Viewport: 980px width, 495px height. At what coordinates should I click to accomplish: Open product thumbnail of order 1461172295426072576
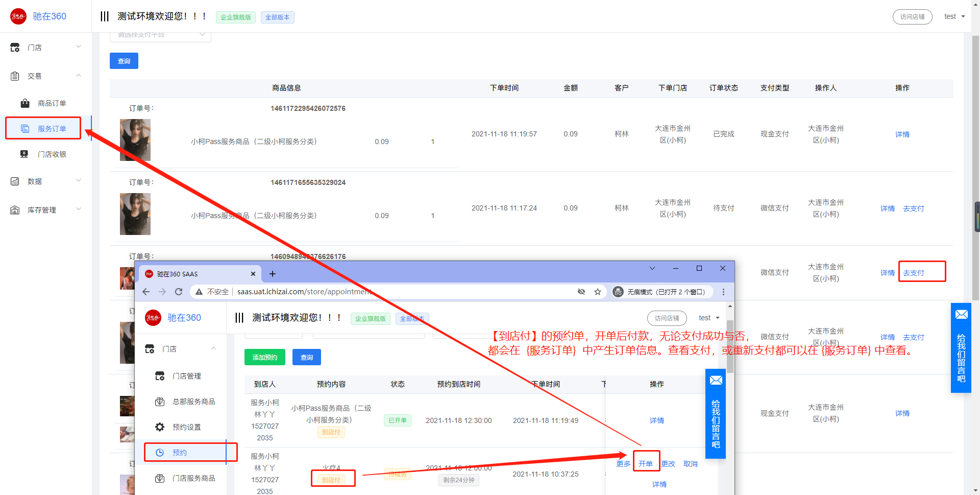(135, 140)
